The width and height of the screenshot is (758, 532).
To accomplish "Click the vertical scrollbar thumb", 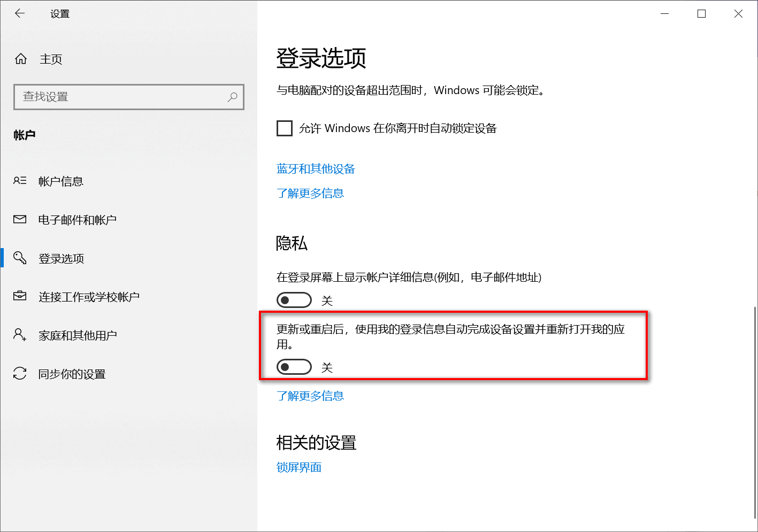I will (x=755, y=412).
